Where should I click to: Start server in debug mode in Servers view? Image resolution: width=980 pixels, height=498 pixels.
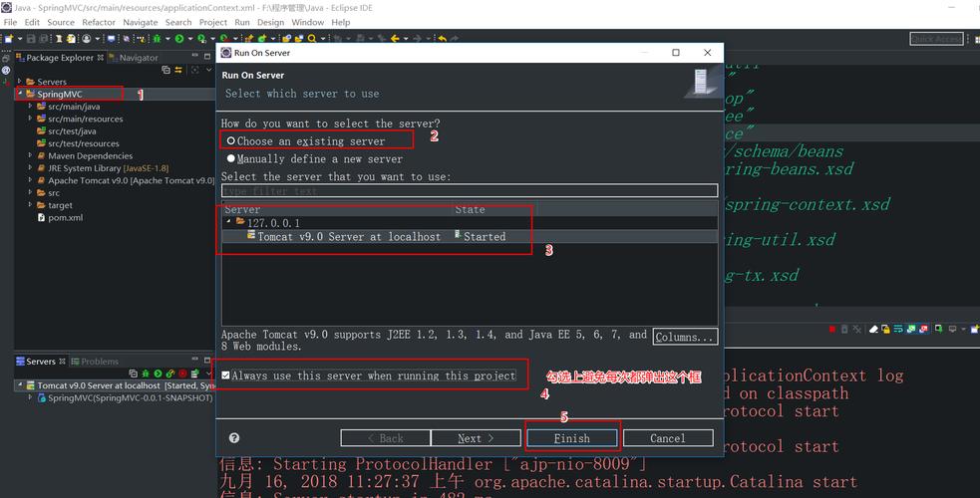click(145, 373)
